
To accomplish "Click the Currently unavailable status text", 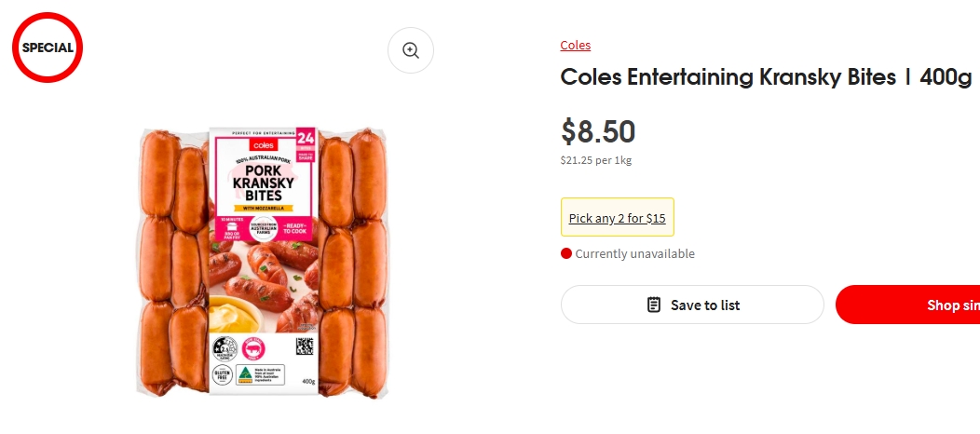I will 634,253.
